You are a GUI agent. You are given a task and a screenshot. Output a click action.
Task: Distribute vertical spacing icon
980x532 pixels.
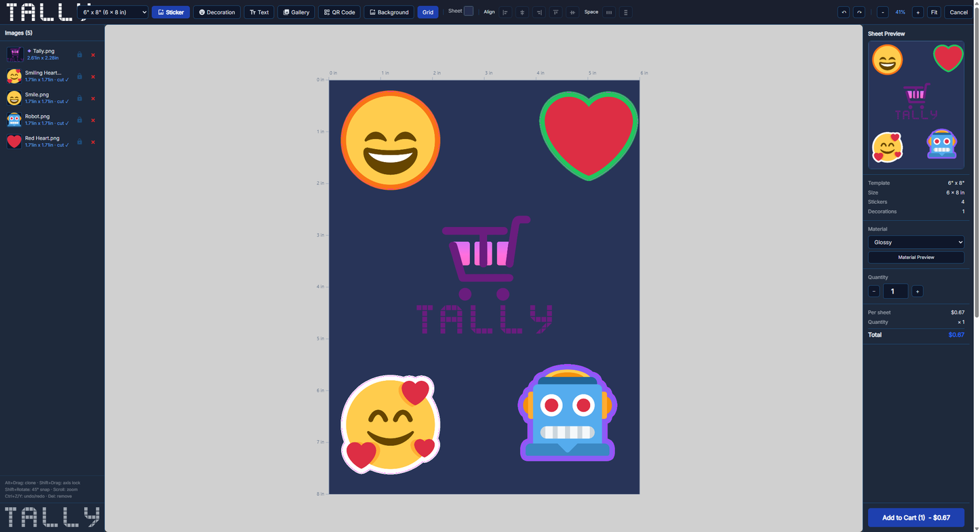pos(625,12)
